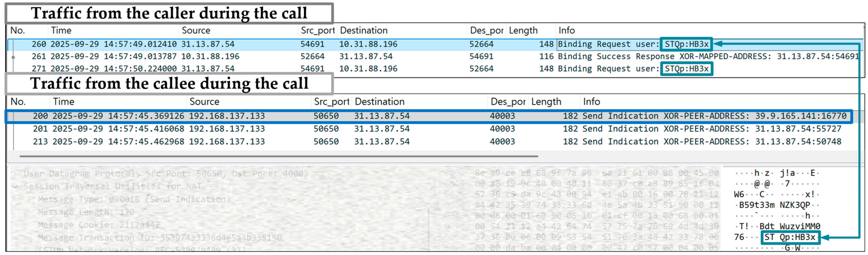Click callee table Destination column header
The image size is (868, 255).
[379, 102]
